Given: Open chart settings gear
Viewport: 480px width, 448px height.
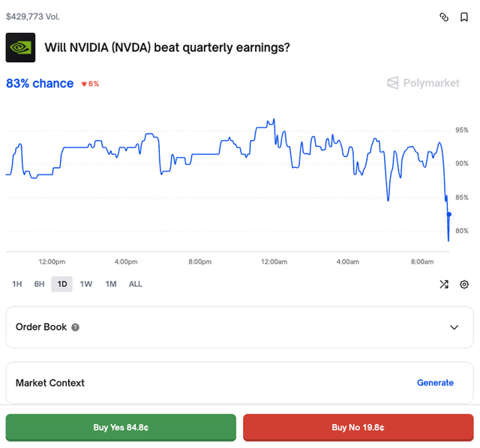Looking at the screenshot, I should pos(464,285).
